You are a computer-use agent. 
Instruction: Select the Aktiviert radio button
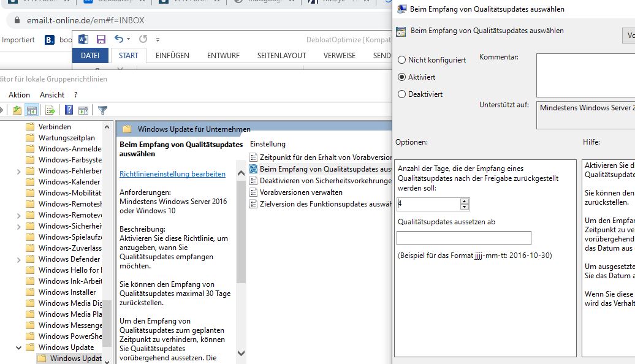click(401, 77)
